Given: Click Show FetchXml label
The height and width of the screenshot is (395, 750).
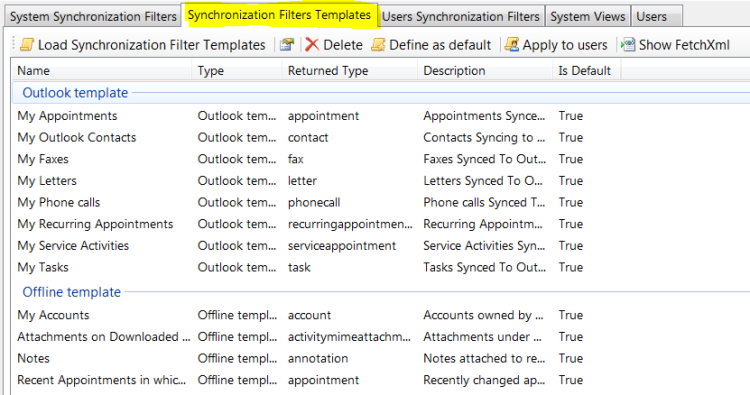Looking at the screenshot, I should [684, 45].
